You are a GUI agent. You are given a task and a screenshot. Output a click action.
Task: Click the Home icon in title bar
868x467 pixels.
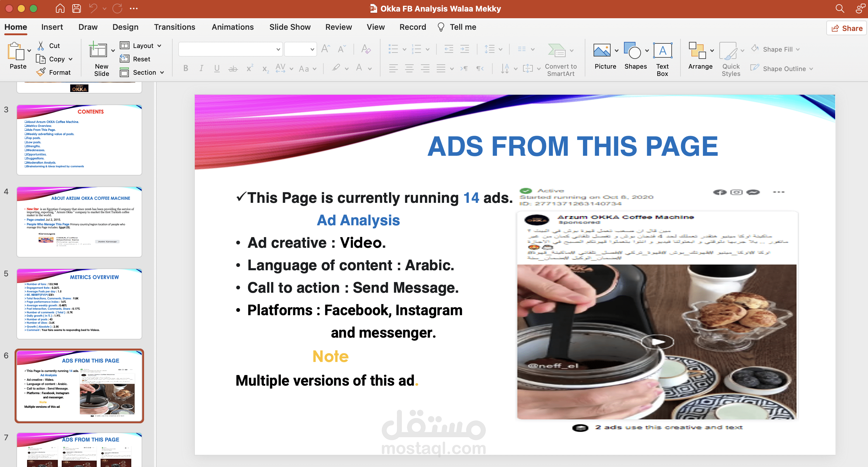click(x=60, y=9)
